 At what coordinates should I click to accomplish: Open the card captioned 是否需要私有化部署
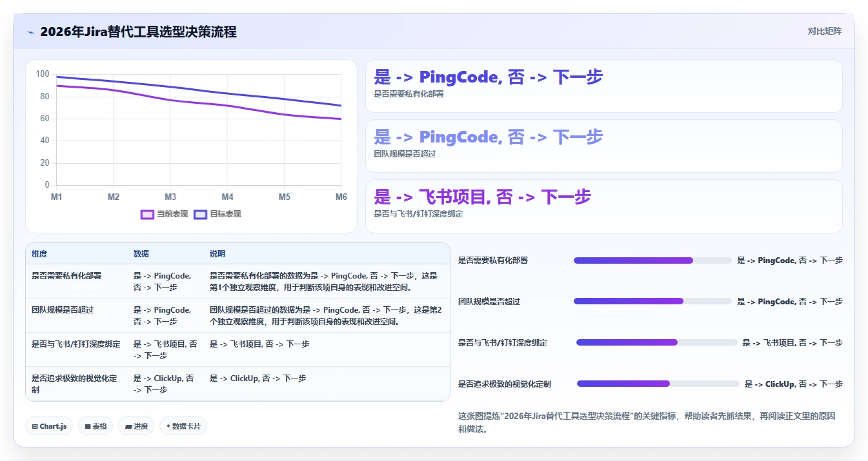coord(604,86)
